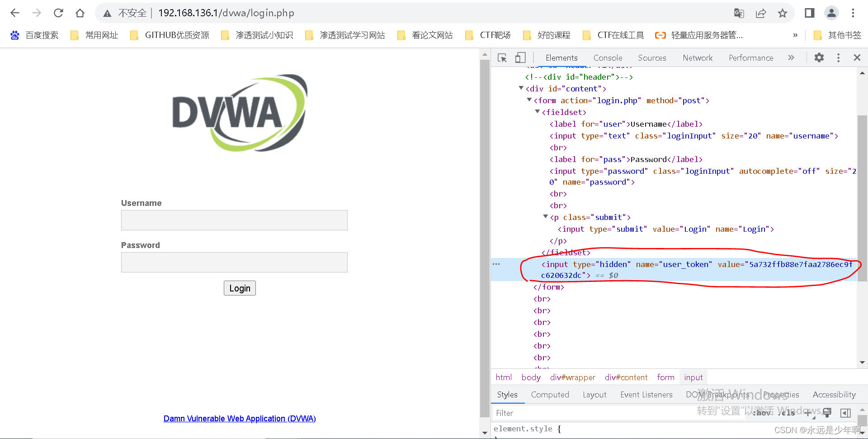Switch to the Performance tab
This screenshot has width=868, height=439.
click(x=751, y=58)
